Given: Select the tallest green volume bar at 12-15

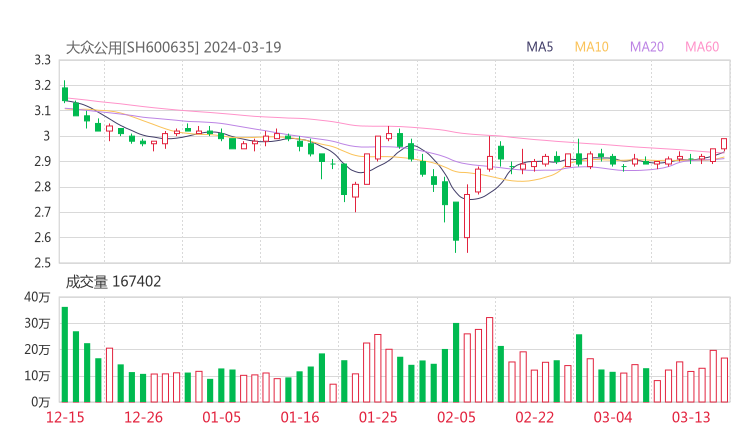Looking at the screenshot, I should [x=65, y=355].
